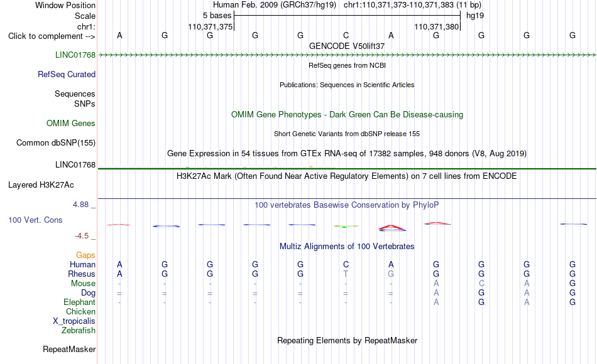Viewport: 597px width, 364px height.
Task: Click the 110,371,380 coordinate marker
Action: point(436,26)
